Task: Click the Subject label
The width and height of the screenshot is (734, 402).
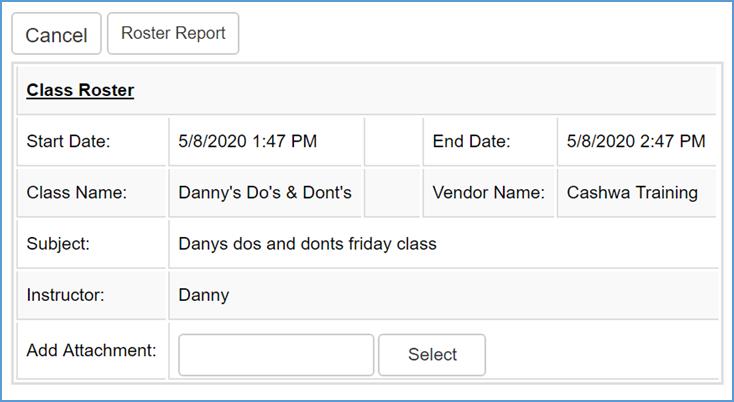Action: click(x=58, y=243)
